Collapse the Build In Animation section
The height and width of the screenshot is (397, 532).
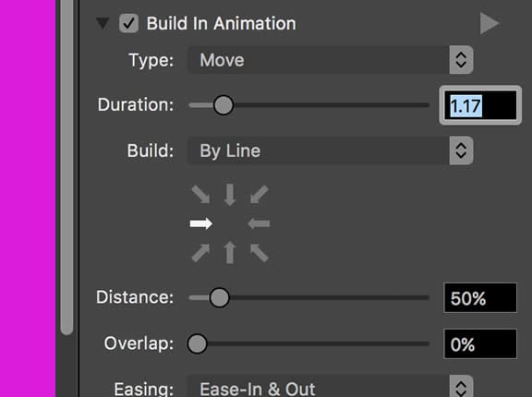[103, 23]
